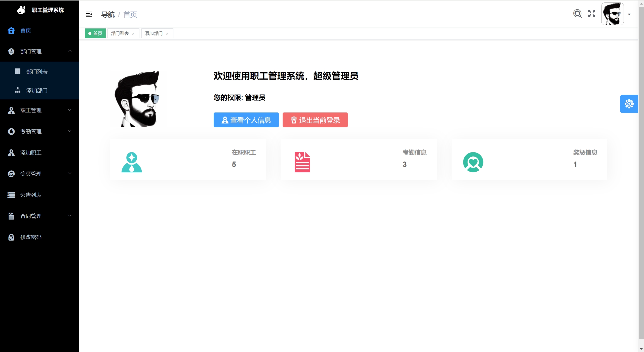The height and width of the screenshot is (352, 644).
Task: Switch to the 部门列表 tab
Action: pyautogui.click(x=120, y=33)
